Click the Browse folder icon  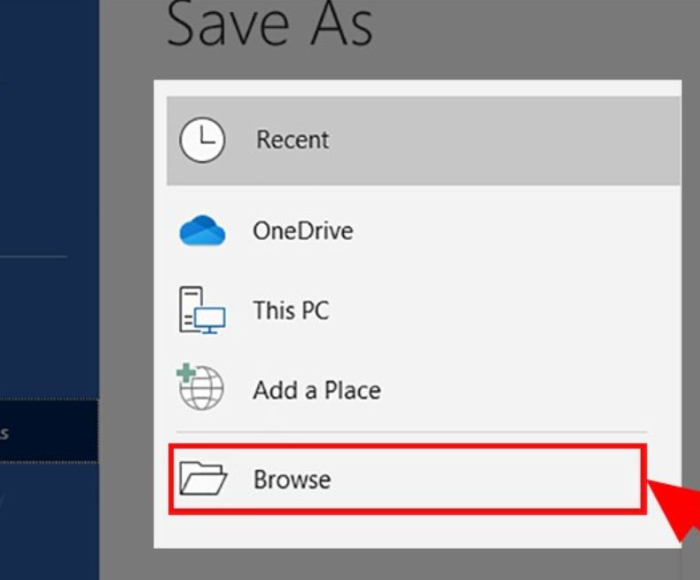[203, 479]
